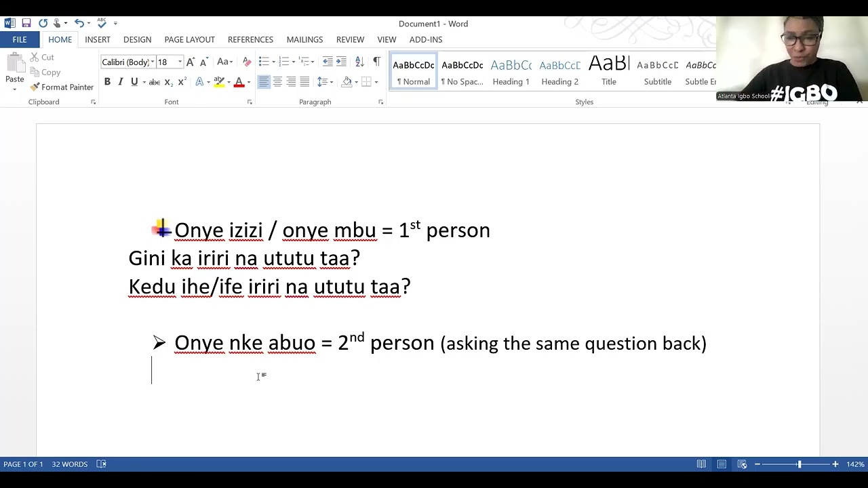This screenshot has width=868, height=488.
Task: Toggle subscript formatting
Action: point(169,82)
